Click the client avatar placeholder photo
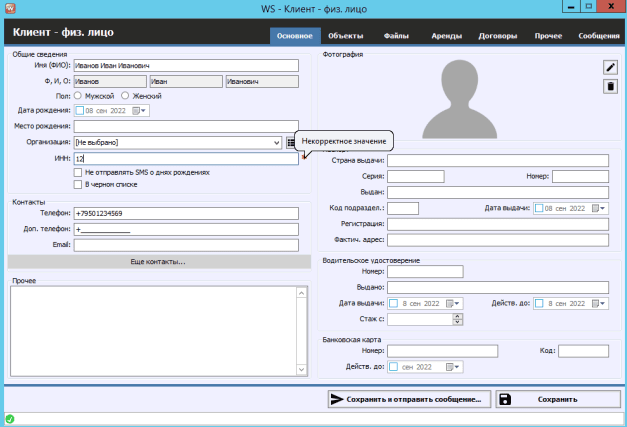This screenshot has width=627, height=427. pos(462,98)
